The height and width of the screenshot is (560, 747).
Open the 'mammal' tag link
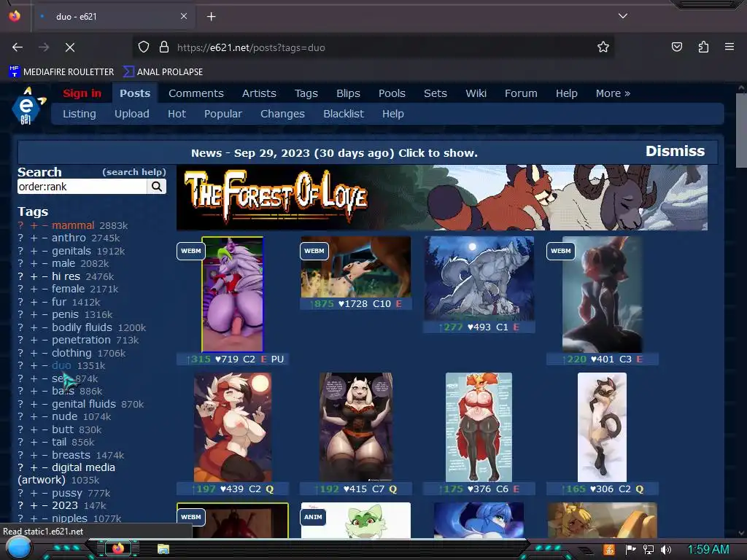click(73, 225)
